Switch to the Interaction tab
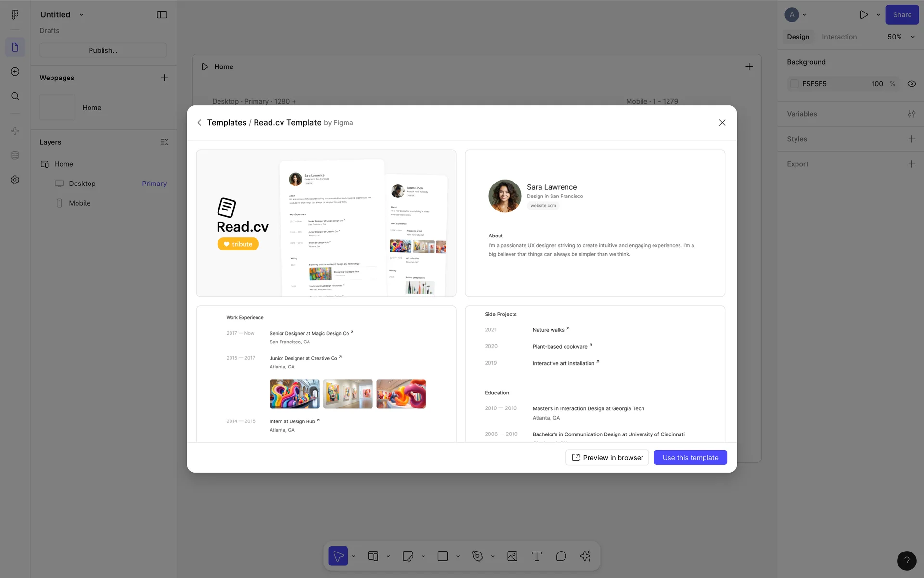 [839, 37]
